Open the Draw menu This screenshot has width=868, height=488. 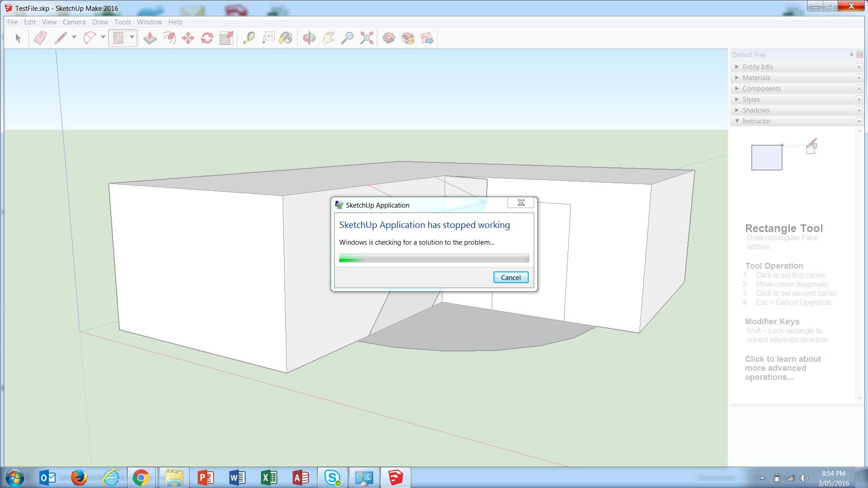coord(100,22)
